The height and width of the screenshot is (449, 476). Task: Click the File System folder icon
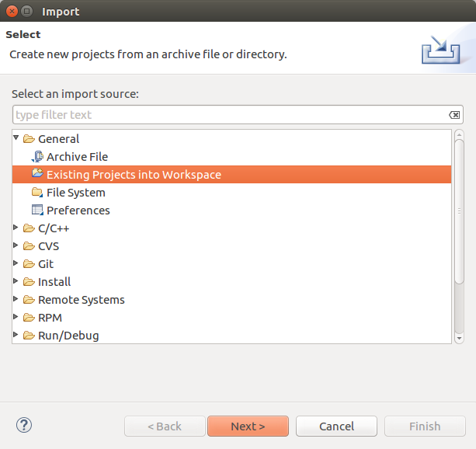37,193
